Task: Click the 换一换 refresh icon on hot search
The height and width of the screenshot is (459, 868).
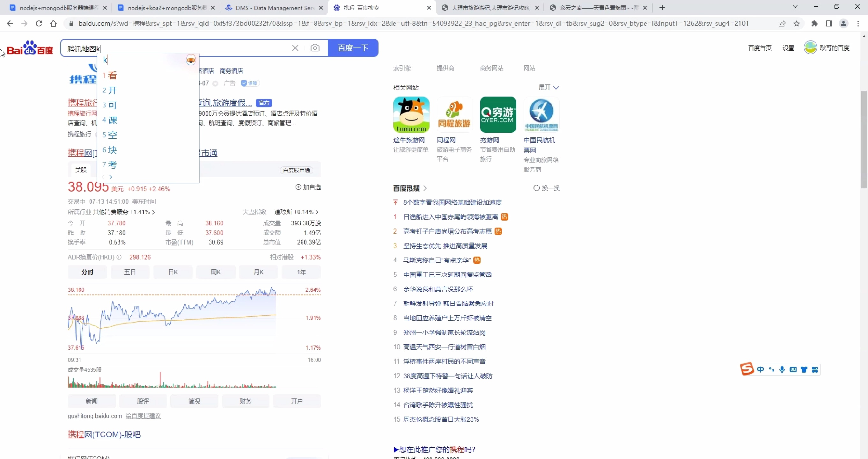Action: (x=536, y=188)
